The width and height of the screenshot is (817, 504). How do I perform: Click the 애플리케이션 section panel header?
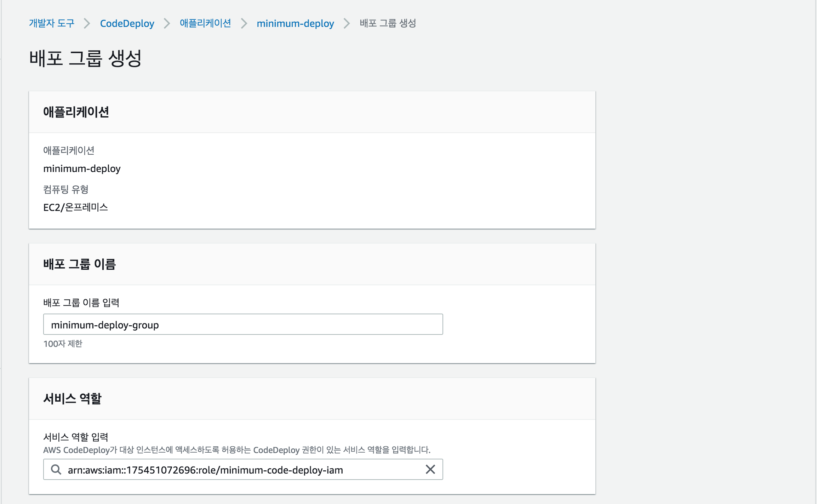(76, 112)
